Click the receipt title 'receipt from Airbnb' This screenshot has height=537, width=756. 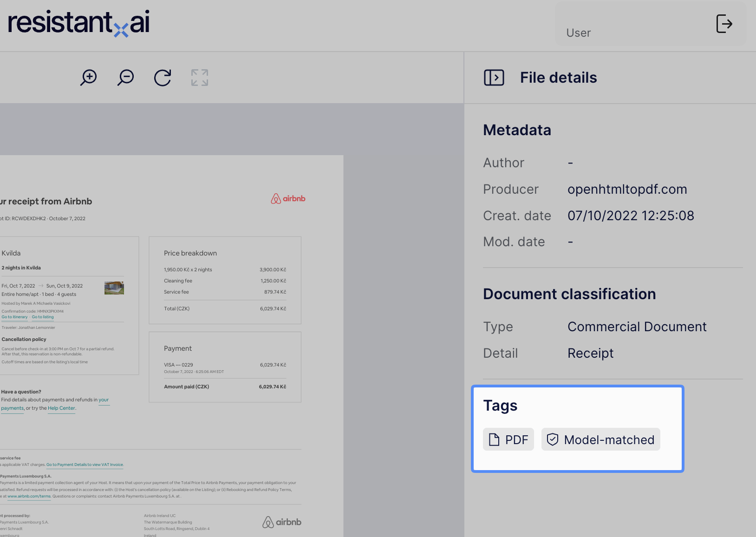click(50, 201)
